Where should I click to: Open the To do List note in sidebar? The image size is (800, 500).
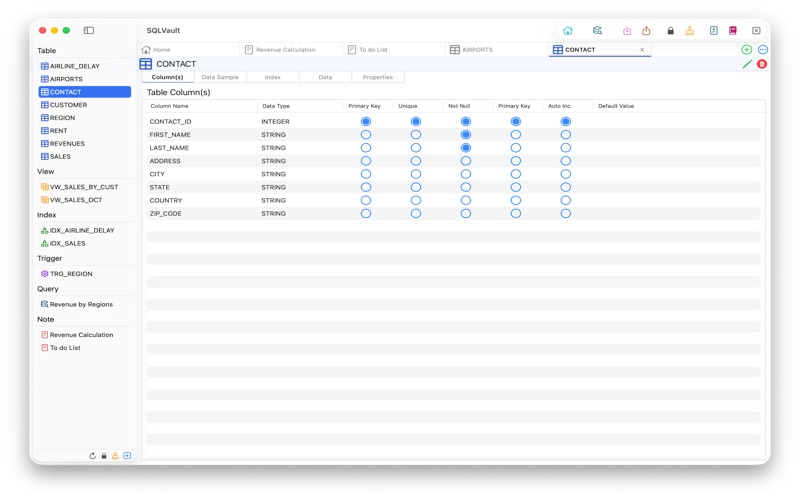[x=84, y=347]
